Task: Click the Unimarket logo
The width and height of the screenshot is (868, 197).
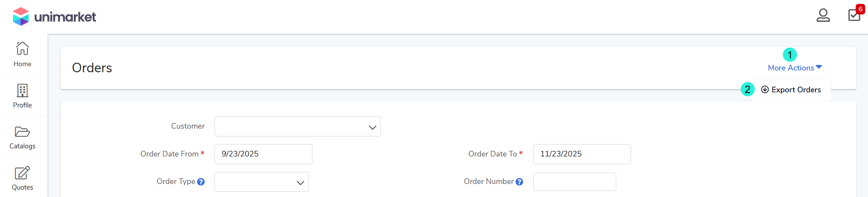Action: [55, 17]
